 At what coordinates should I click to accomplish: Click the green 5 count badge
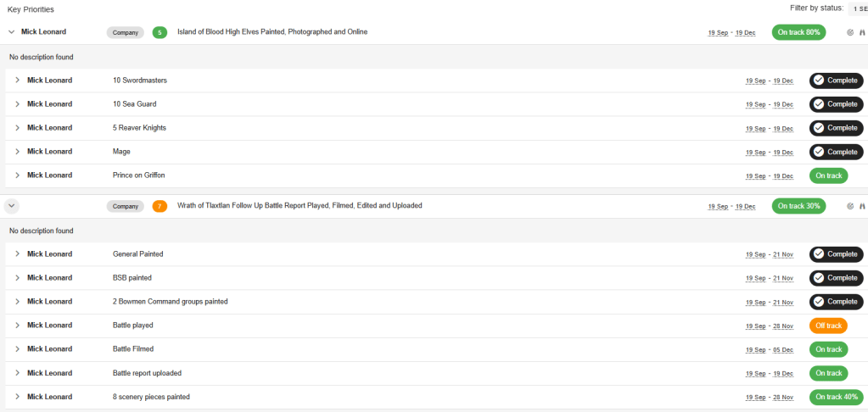(x=160, y=32)
